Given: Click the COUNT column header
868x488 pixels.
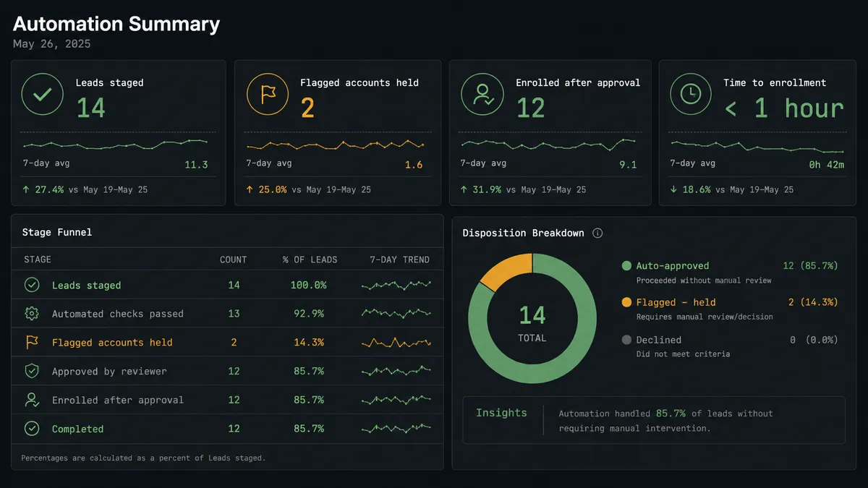Looking at the screenshot, I should pos(234,260).
